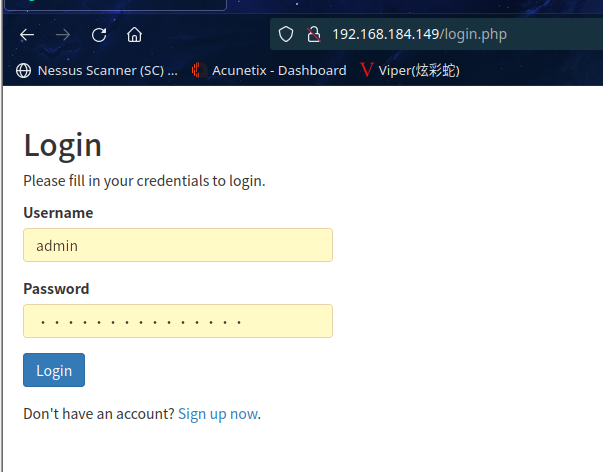Follow the Sign up now link
Viewport: 603px width, 472px height.
[217, 414]
